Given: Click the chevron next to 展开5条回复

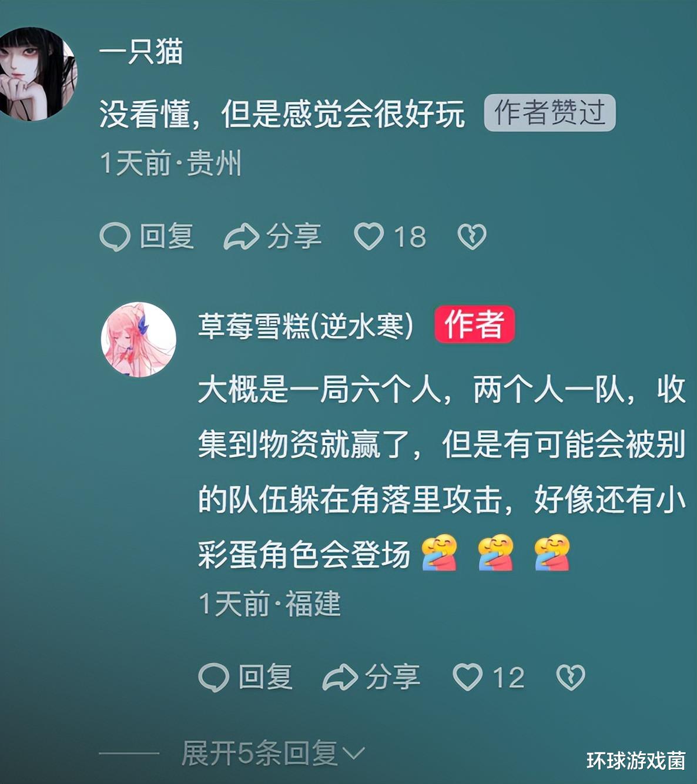Looking at the screenshot, I should click(353, 754).
